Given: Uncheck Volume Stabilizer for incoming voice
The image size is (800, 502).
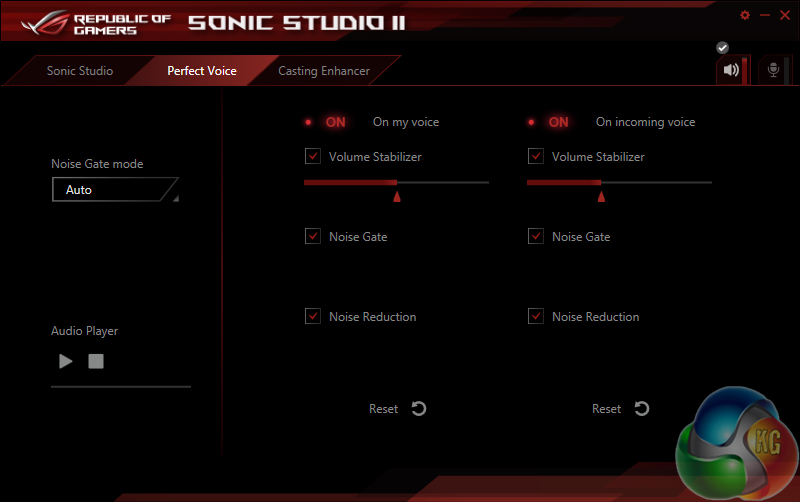Looking at the screenshot, I should click(536, 156).
